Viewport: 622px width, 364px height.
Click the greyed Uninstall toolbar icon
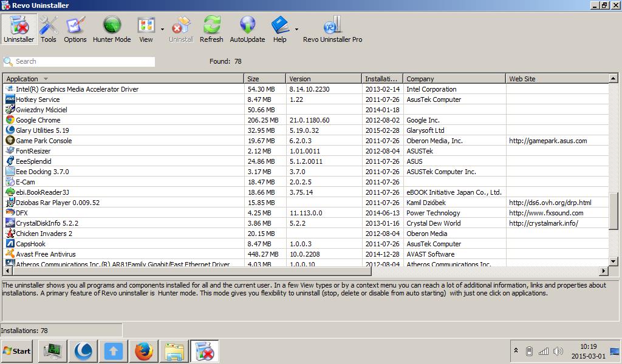pyautogui.click(x=181, y=29)
